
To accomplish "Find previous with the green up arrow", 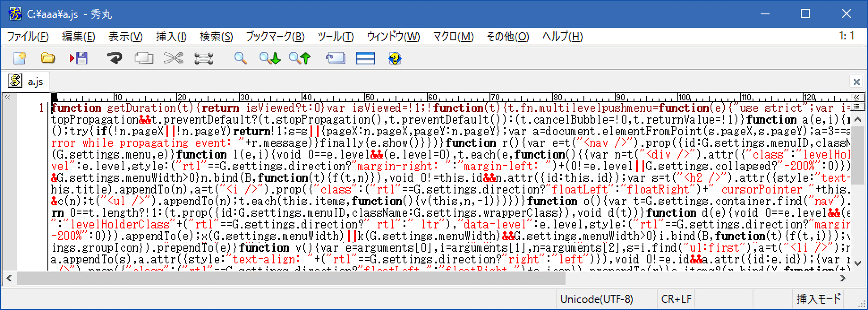I will pos(300,58).
